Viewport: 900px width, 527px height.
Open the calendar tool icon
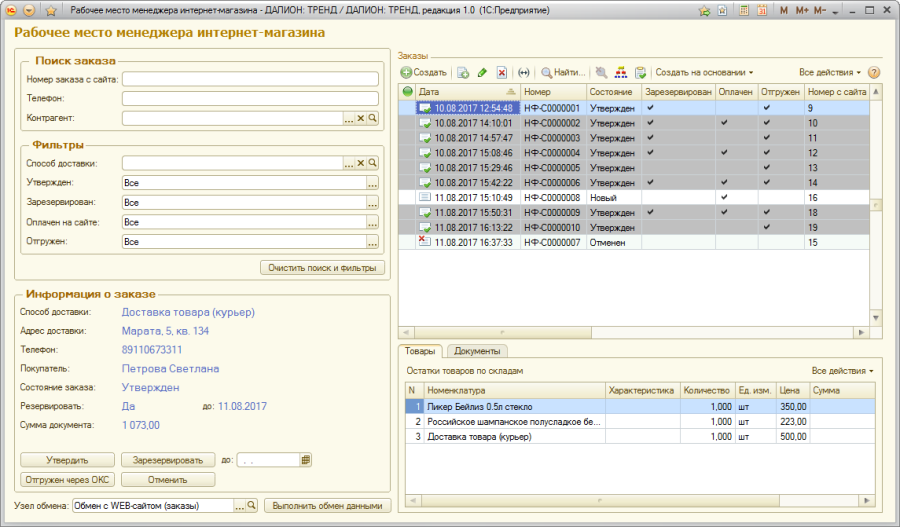point(762,10)
